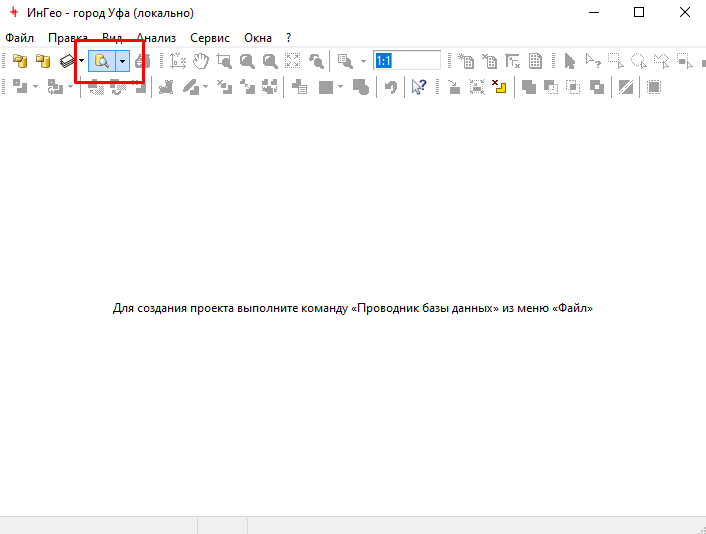Image resolution: width=706 pixels, height=534 pixels.
Task: Open the Вид menu
Action: [x=112, y=38]
